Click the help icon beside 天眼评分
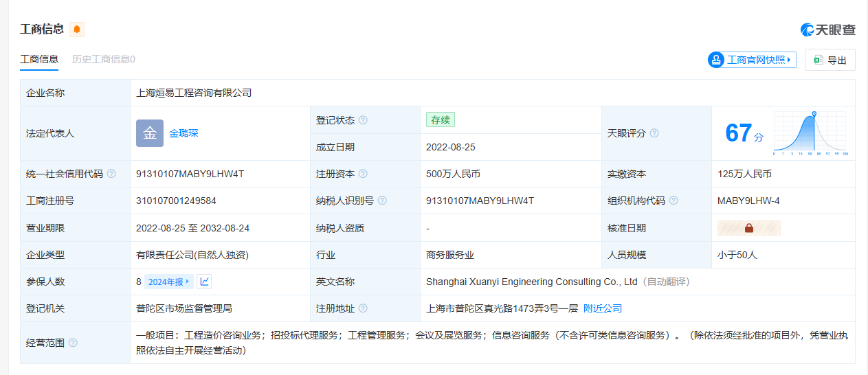The width and height of the screenshot is (868, 375). tap(654, 133)
